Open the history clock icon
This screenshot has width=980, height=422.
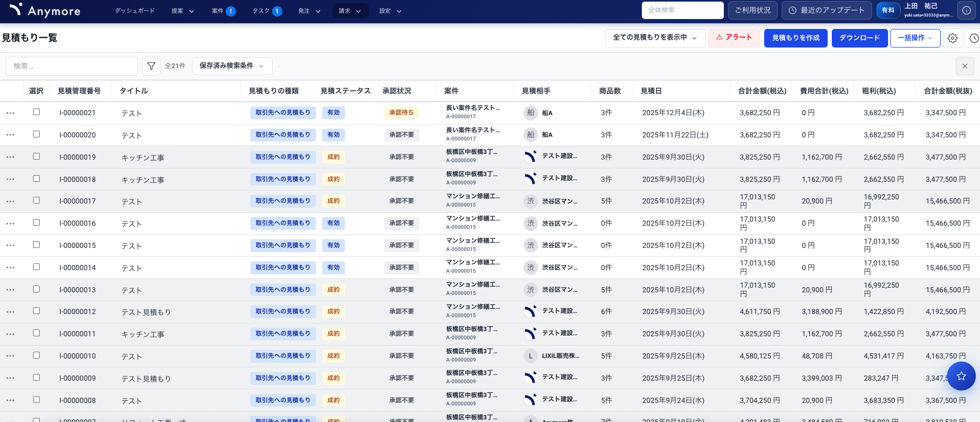point(974,38)
